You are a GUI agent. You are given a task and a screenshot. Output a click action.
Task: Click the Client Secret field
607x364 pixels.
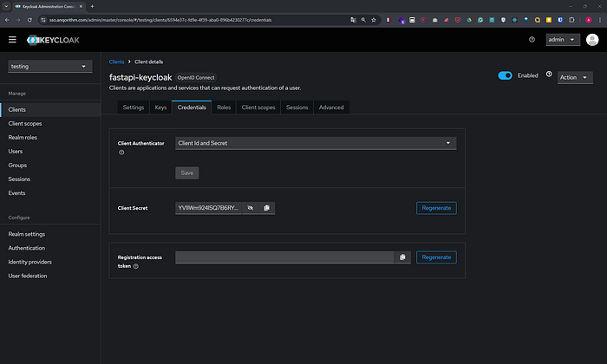tap(208, 208)
